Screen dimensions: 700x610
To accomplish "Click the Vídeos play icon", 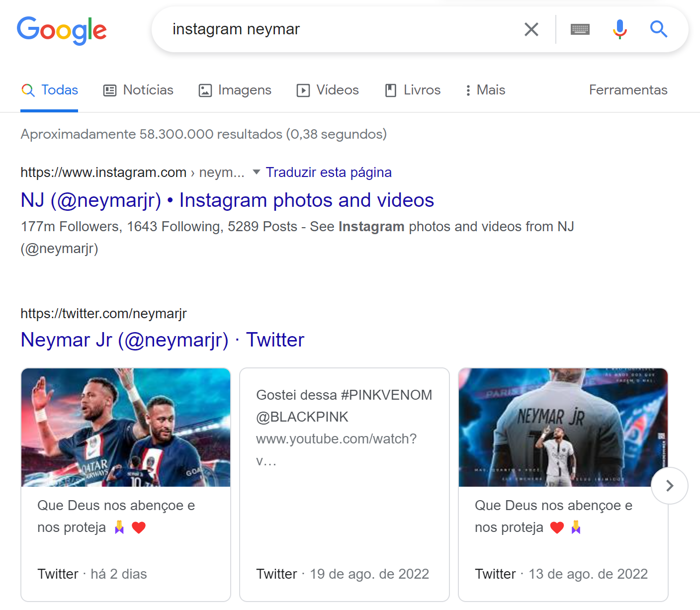I will [x=303, y=90].
